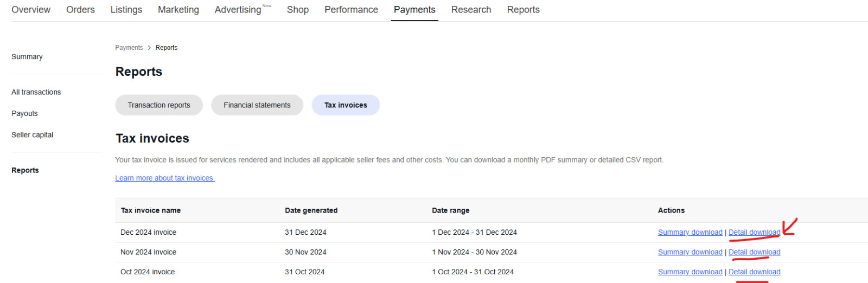Download Oct 2024 invoice detail report
Screen dimensions: 868x283
[754, 272]
